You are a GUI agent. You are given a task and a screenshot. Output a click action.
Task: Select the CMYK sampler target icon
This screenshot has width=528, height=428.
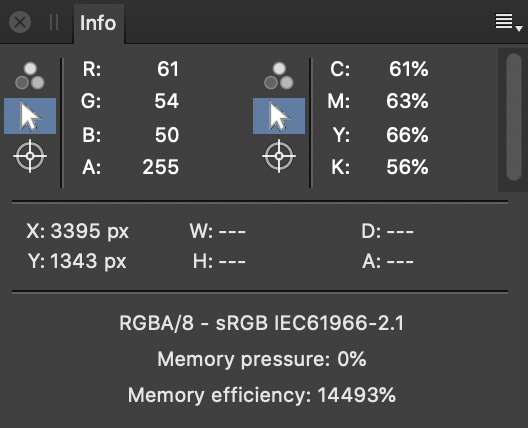[x=279, y=156]
